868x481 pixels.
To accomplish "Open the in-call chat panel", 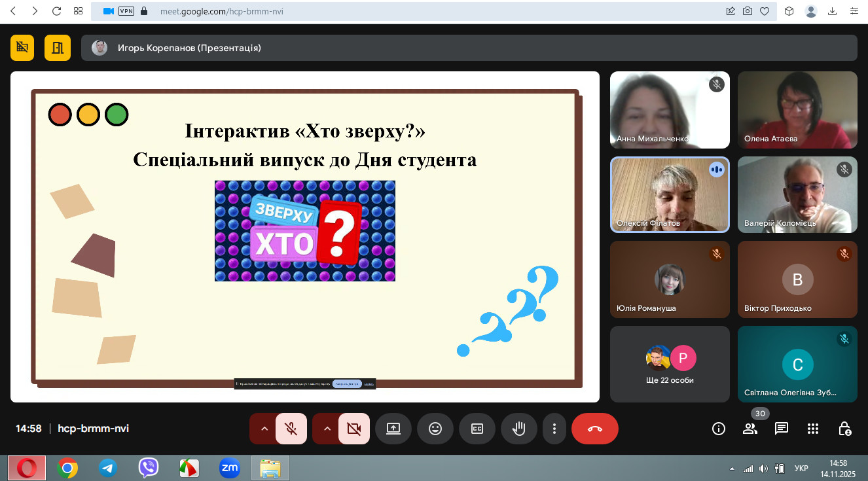I will [x=781, y=429].
